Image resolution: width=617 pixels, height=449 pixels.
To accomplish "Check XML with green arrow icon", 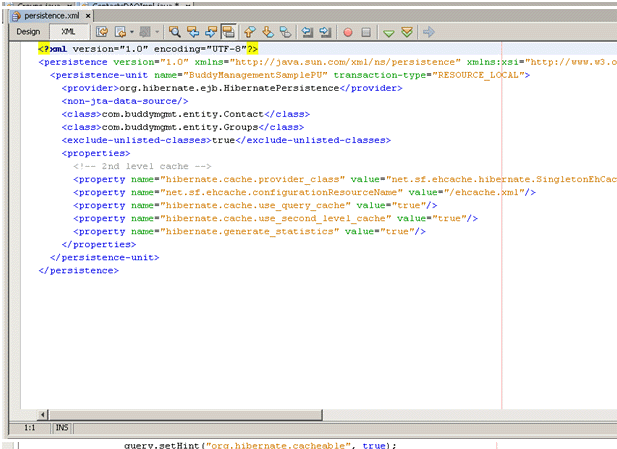I will click(x=389, y=33).
